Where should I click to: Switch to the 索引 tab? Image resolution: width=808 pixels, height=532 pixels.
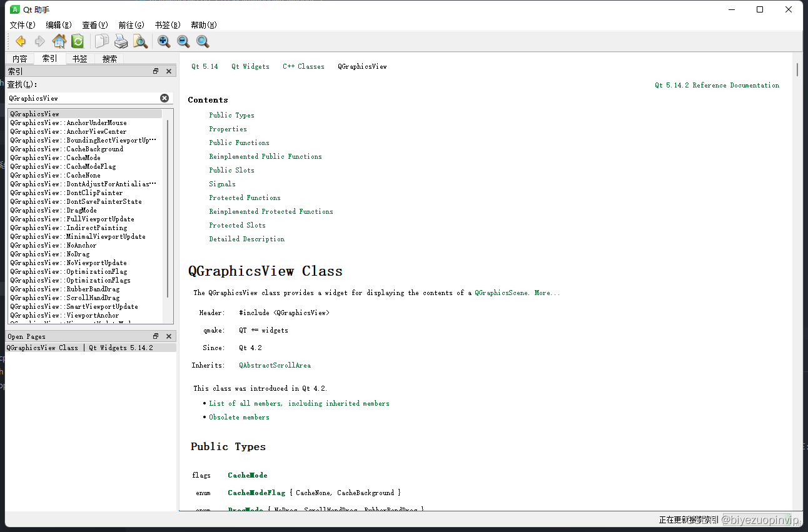49,58
